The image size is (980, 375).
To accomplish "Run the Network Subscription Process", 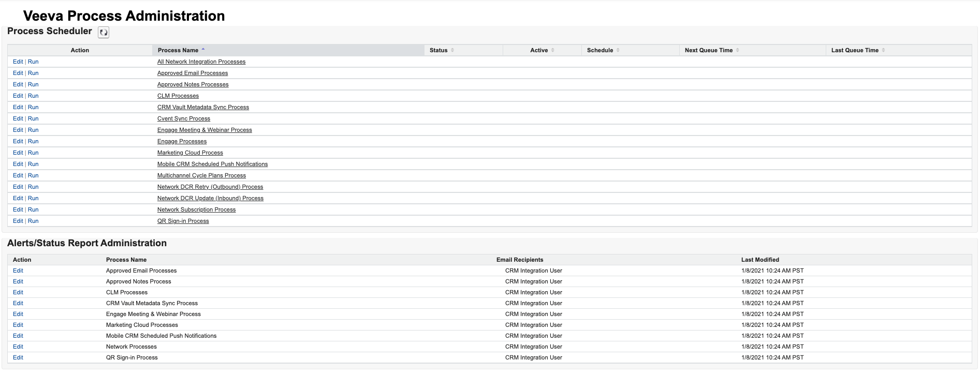I will point(33,209).
